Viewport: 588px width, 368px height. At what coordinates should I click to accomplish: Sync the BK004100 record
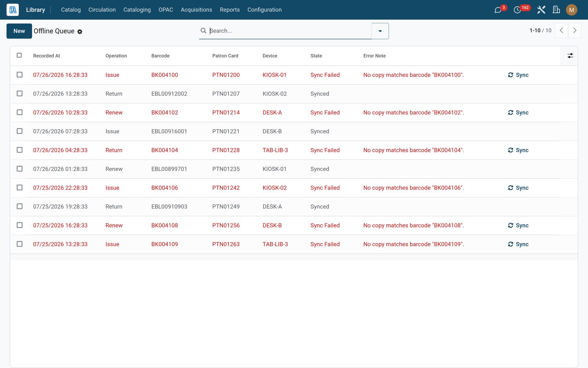[x=518, y=75]
